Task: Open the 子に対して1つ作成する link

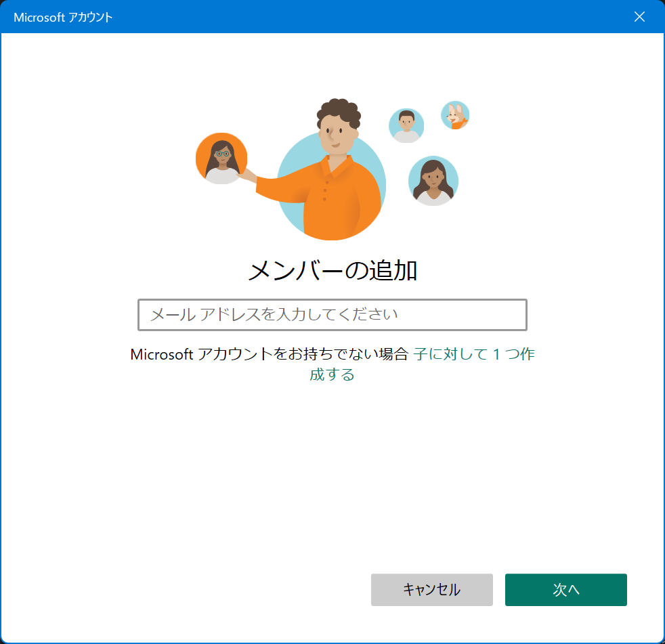Action: 473,354
